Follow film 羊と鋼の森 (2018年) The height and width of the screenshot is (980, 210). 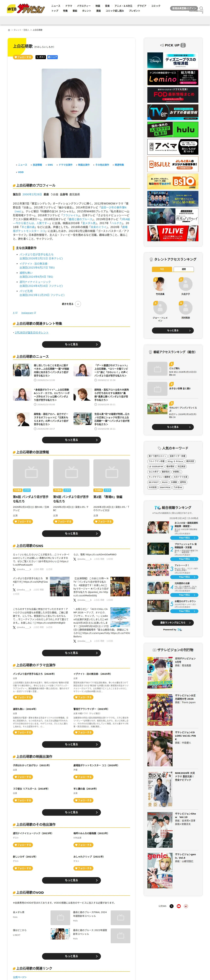point(83,800)
